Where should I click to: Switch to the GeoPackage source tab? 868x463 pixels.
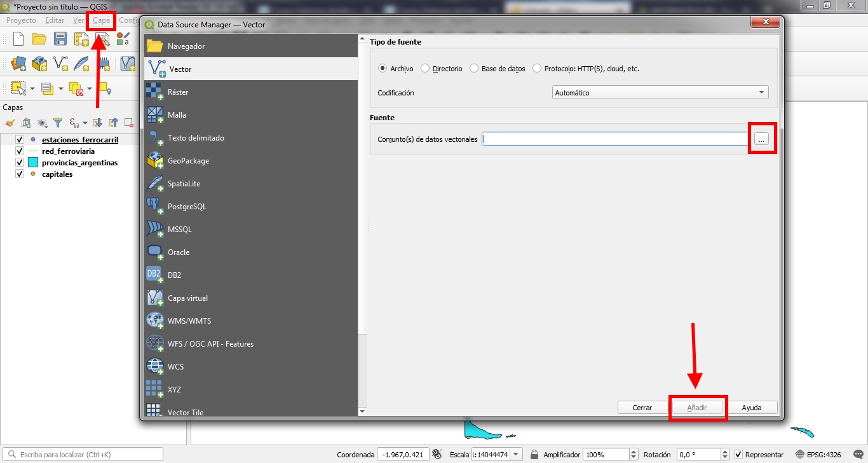point(251,160)
